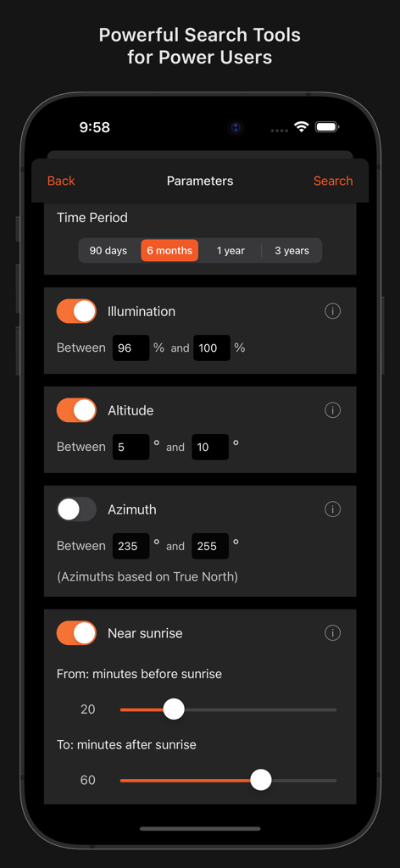
Task: Select the 90 days time period
Action: click(x=108, y=251)
